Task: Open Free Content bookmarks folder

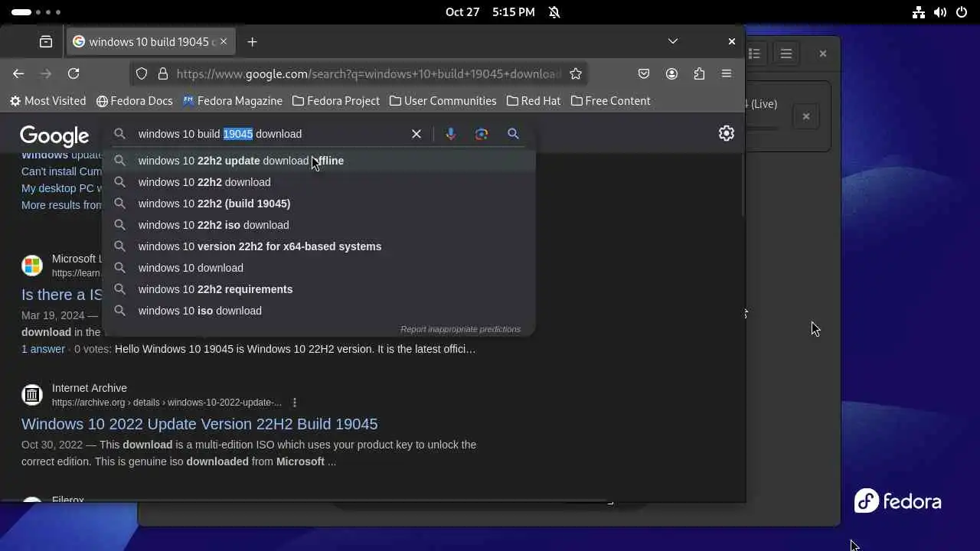Action: tap(610, 101)
